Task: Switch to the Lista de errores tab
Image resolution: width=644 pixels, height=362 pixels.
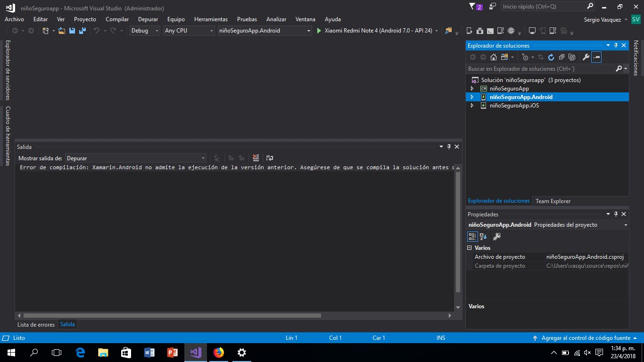Action: click(x=36, y=324)
